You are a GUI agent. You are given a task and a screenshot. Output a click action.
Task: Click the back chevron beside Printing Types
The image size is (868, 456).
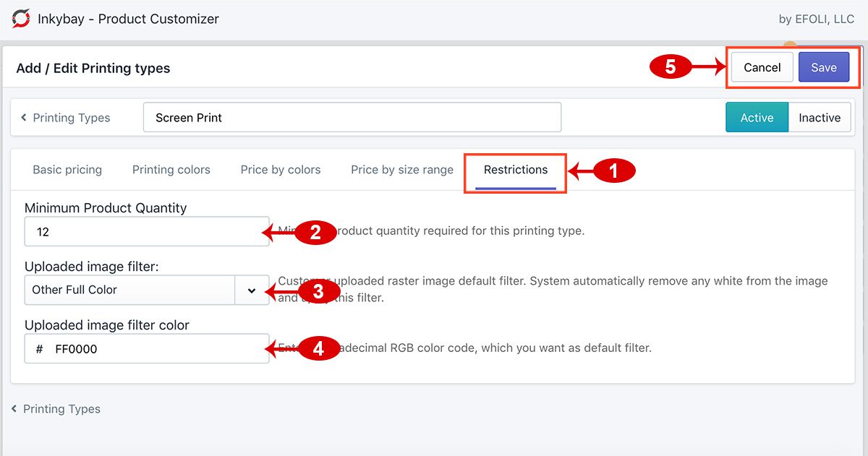tap(22, 117)
